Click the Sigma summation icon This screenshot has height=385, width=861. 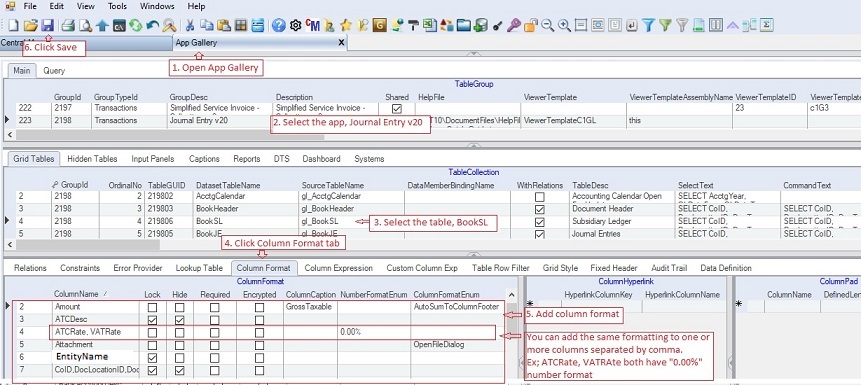(x=767, y=25)
